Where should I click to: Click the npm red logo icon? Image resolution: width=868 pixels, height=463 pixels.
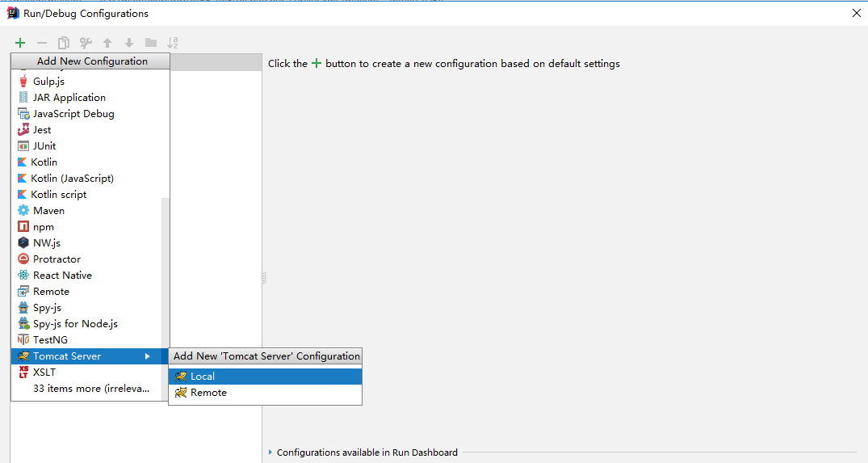point(23,226)
